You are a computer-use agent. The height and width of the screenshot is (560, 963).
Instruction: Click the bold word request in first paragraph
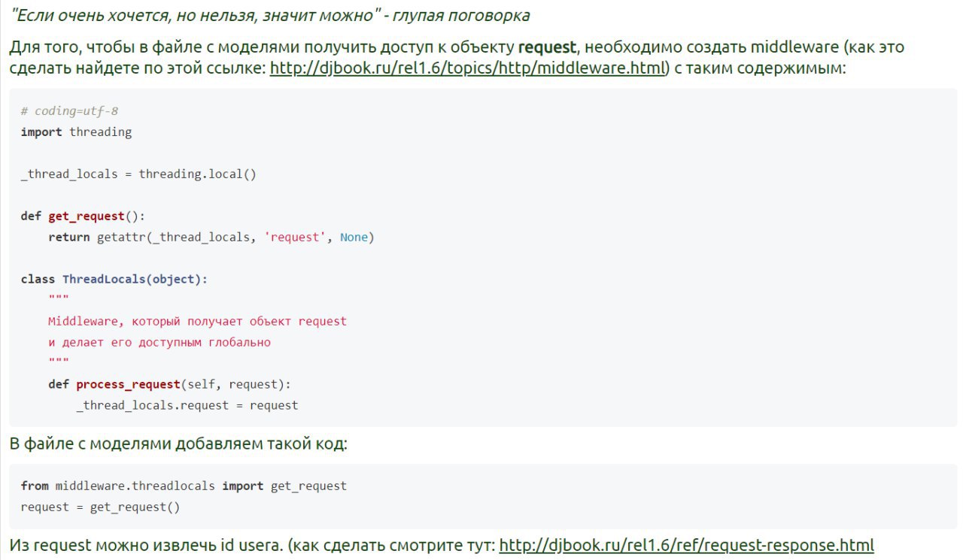[x=547, y=47]
